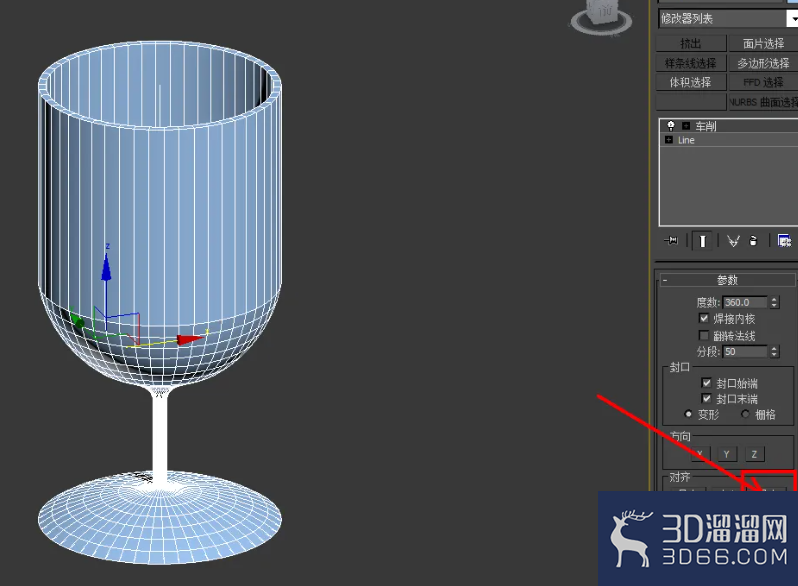Click the FFD 选择 button
The image size is (798, 586).
[763, 82]
